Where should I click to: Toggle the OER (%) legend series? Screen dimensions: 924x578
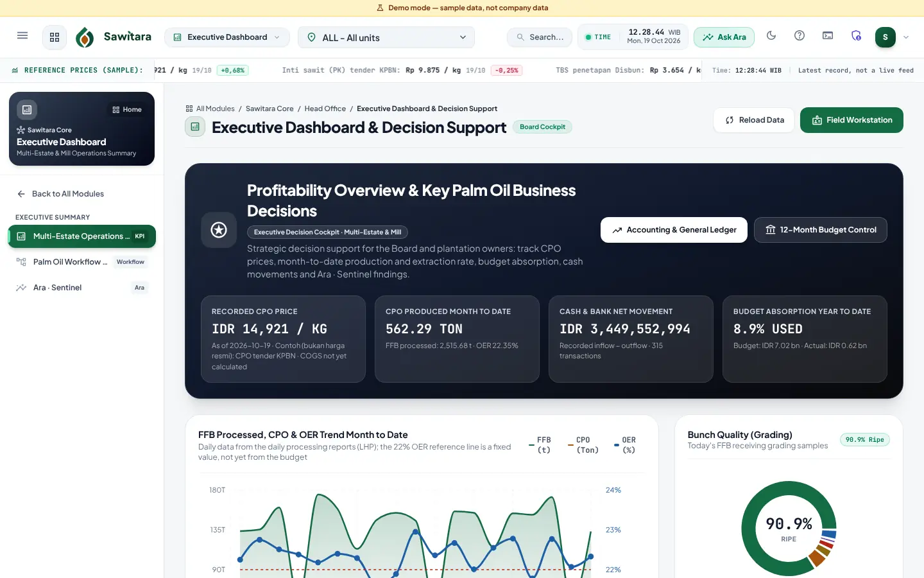coord(626,445)
